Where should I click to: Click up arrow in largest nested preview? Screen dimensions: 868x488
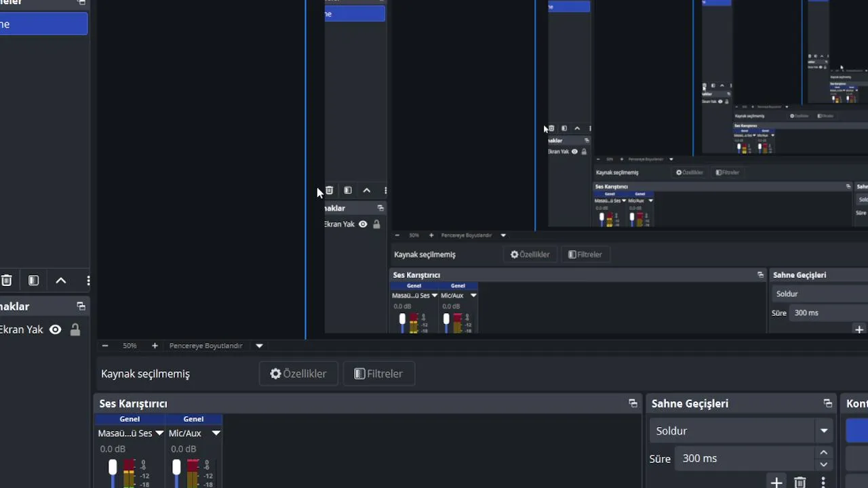point(367,190)
